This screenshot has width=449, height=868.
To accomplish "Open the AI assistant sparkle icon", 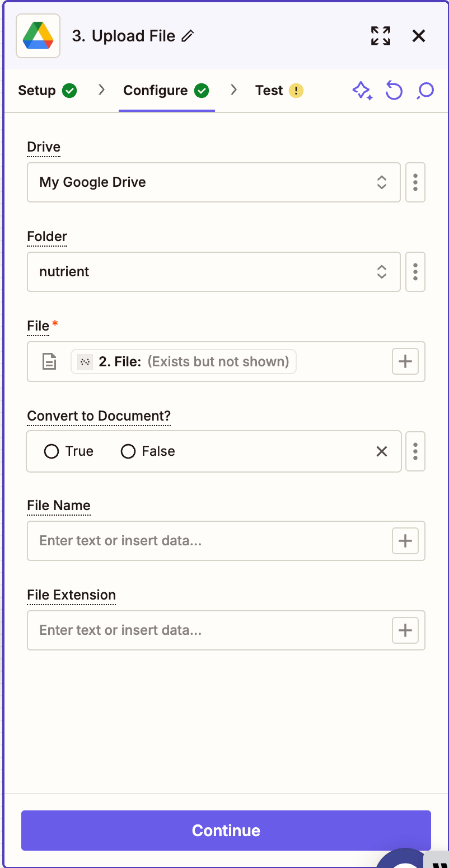I will 362,90.
